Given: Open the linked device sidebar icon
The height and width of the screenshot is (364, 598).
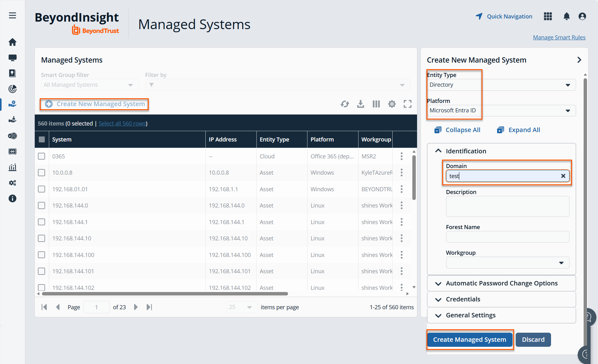Looking at the screenshot, I should coord(13,151).
